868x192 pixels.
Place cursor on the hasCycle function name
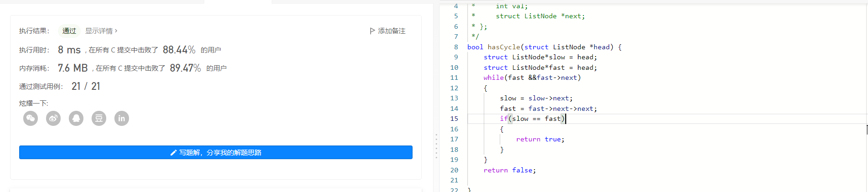click(x=504, y=47)
